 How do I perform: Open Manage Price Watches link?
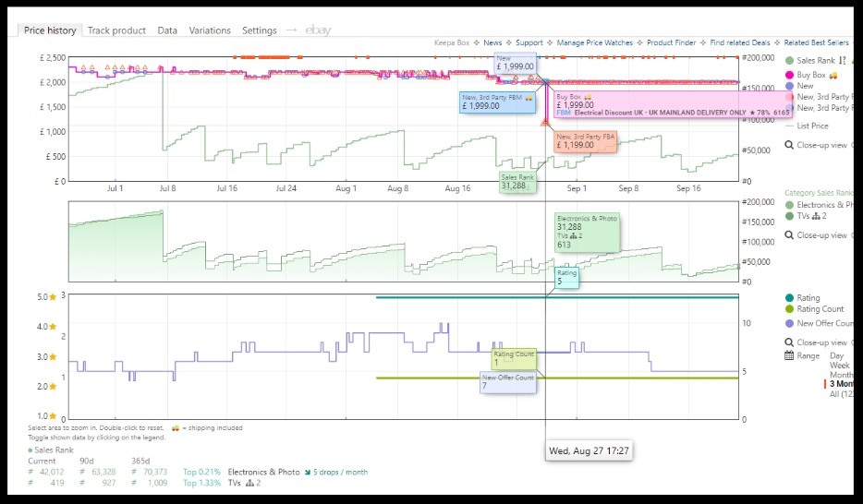click(595, 42)
